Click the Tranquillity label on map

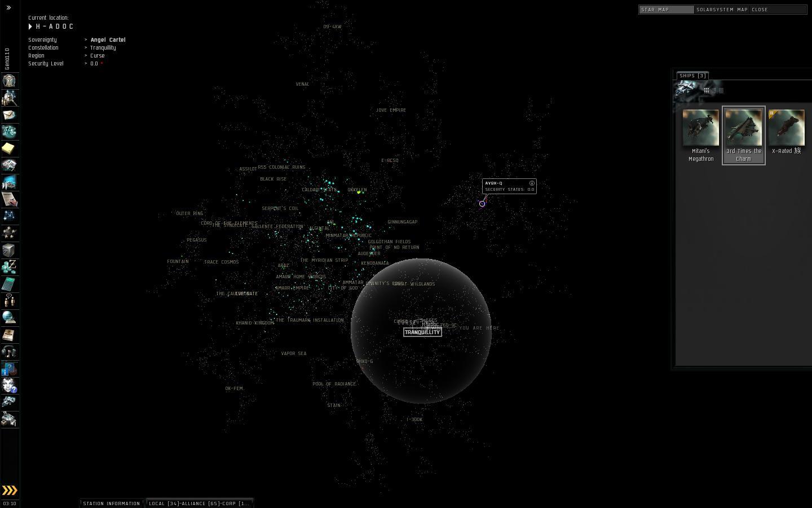pos(422,332)
